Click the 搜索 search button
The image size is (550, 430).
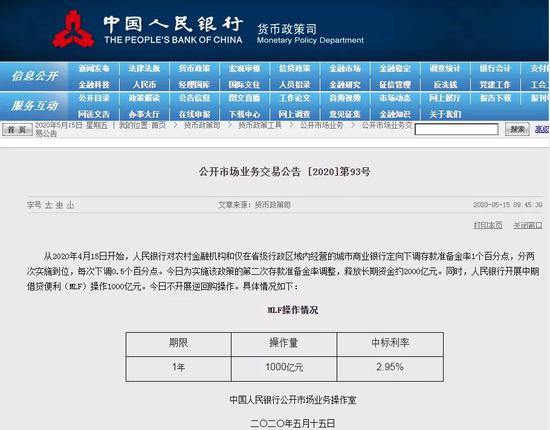click(517, 129)
